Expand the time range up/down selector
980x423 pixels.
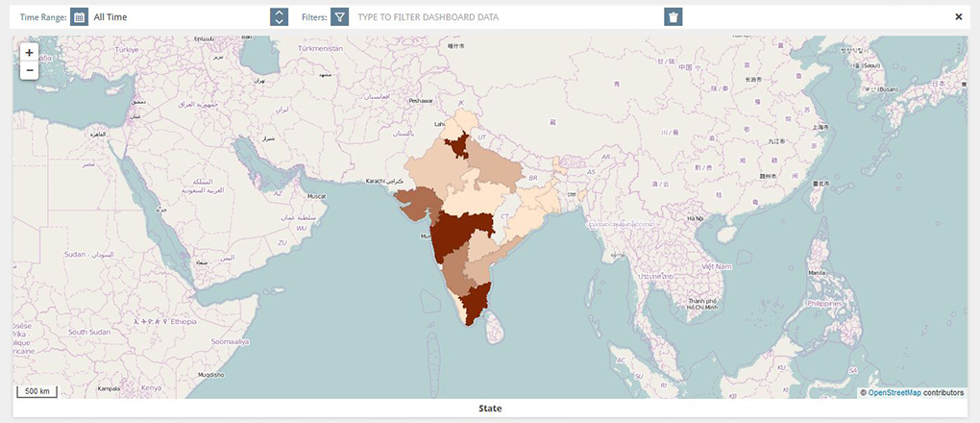tap(279, 17)
